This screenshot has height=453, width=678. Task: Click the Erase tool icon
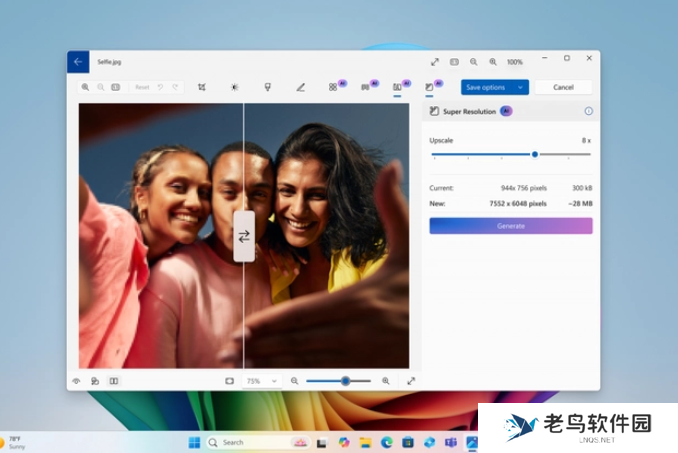point(333,87)
